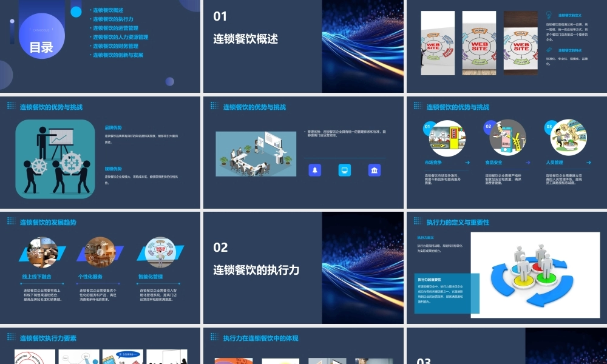The height and width of the screenshot is (364, 607).
Task: Click the 执行力定义 subheading
Action: (426, 237)
